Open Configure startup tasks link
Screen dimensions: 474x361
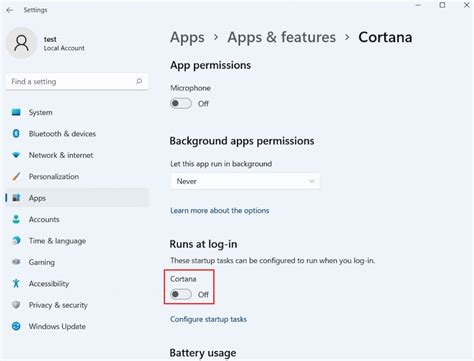pyautogui.click(x=208, y=319)
